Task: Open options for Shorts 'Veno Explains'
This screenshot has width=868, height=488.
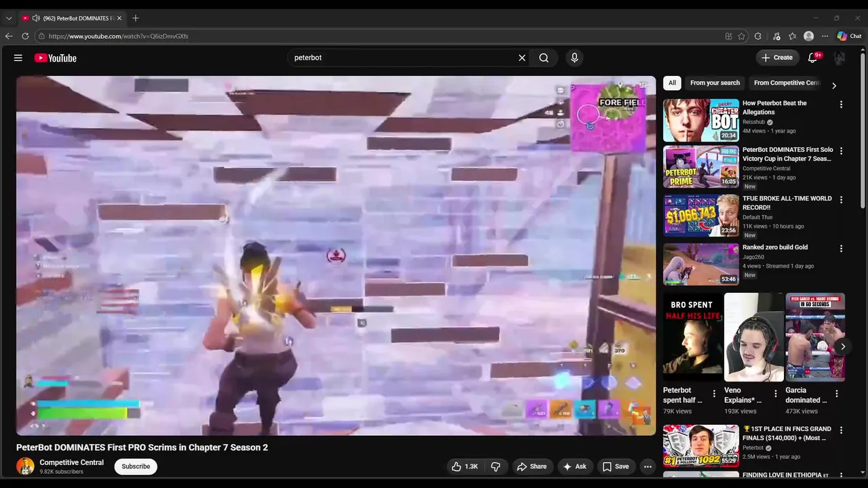Action: tap(776, 393)
